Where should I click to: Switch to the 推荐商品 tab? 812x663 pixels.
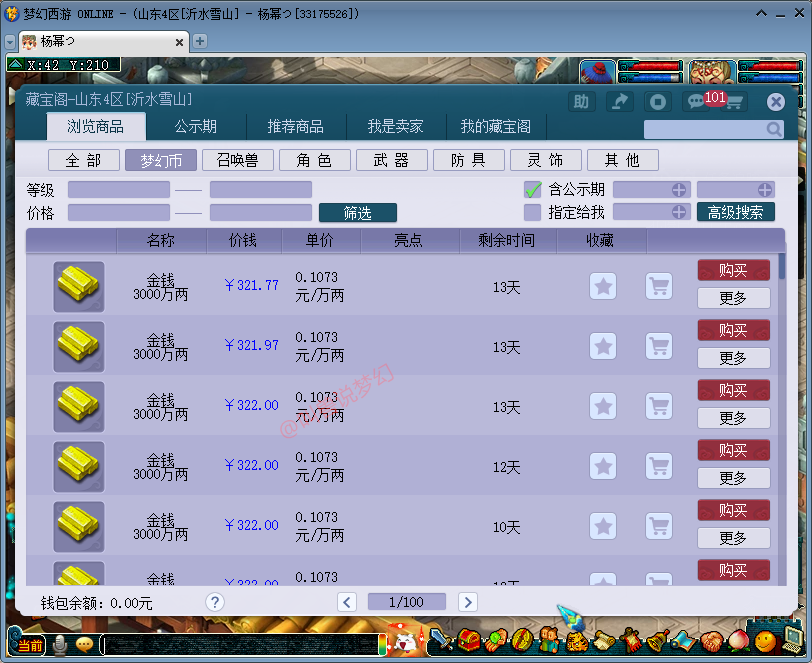click(296, 126)
